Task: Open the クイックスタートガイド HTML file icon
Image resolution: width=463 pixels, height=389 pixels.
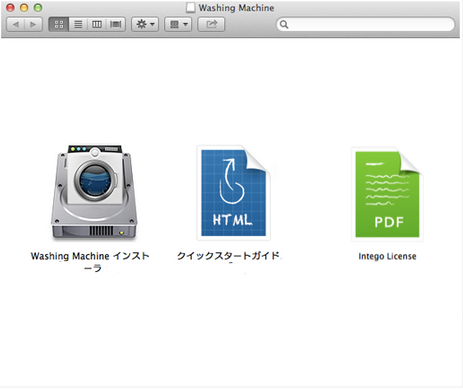Action: (234, 192)
